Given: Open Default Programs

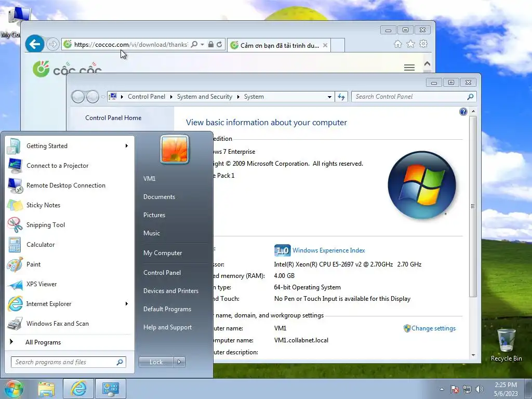Looking at the screenshot, I should pos(167,309).
